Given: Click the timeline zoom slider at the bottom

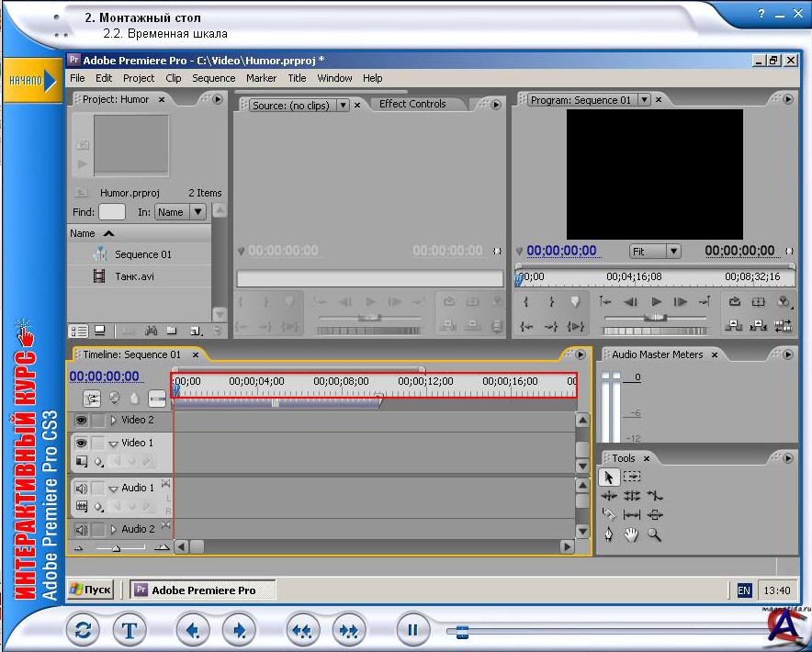Looking at the screenshot, I should [x=116, y=547].
